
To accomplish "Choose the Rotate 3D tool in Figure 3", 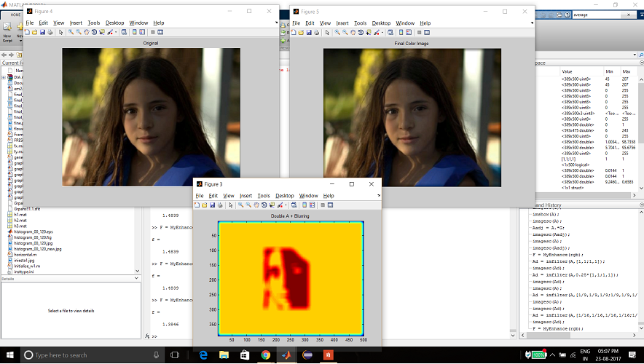I will point(264,205).
